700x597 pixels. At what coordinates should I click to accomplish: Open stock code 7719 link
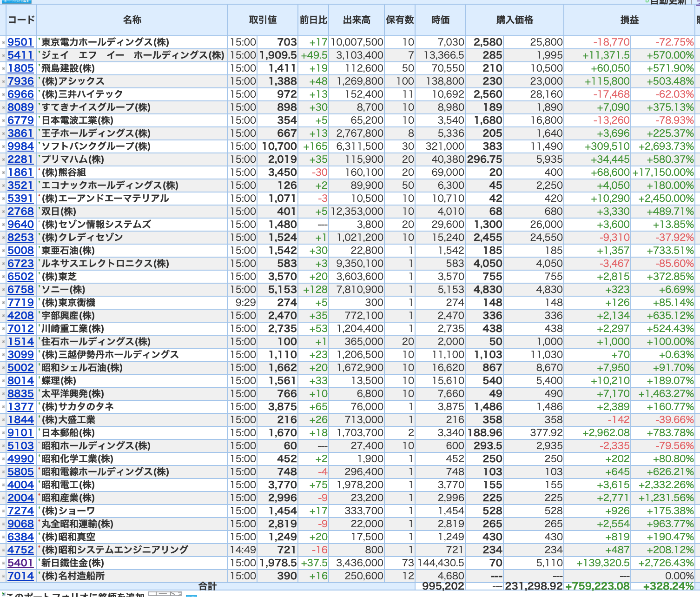coord(20,303)
